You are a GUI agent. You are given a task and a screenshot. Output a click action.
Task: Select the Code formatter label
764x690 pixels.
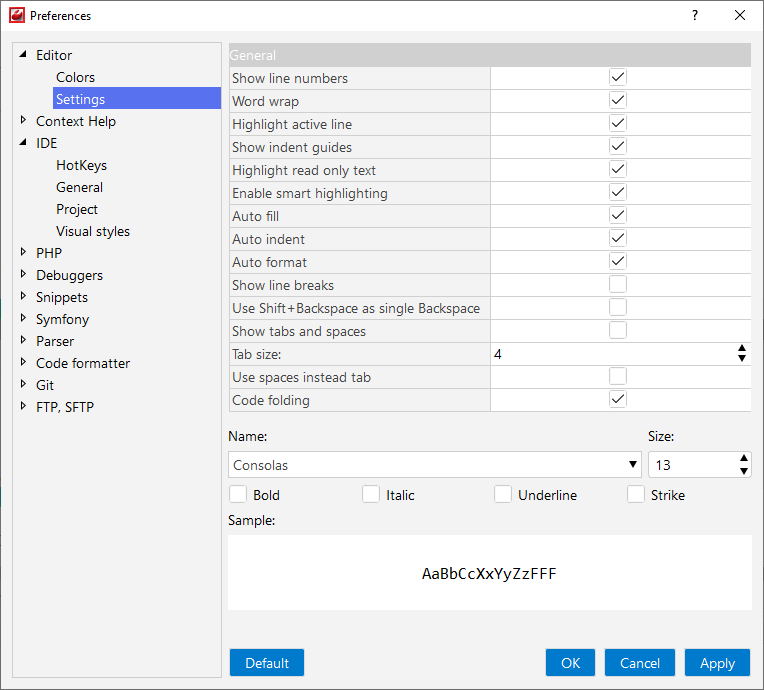83,363
